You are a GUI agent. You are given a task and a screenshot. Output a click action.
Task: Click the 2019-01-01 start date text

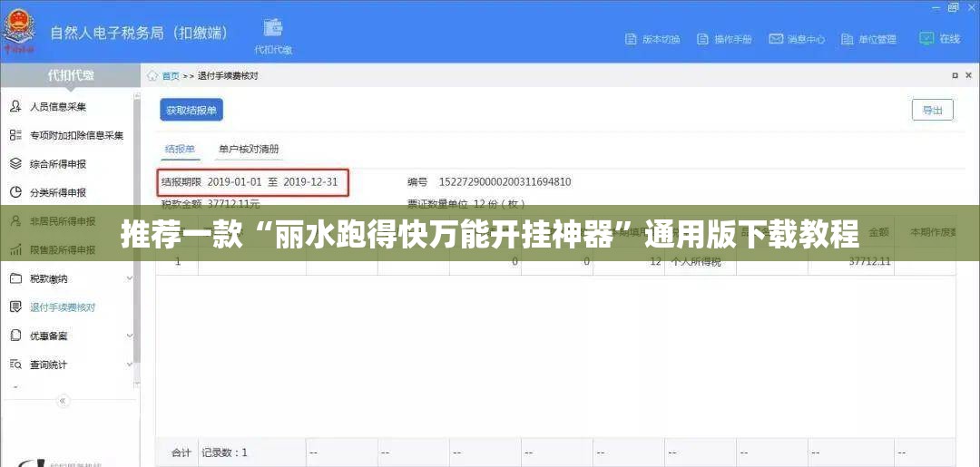click(235, 182)
